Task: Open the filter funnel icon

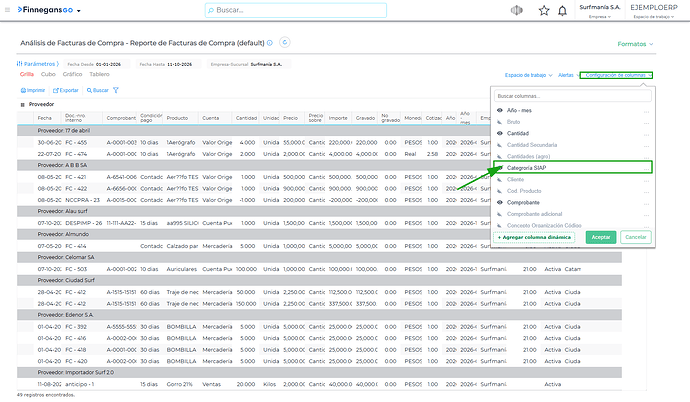Action: [x=116, y=90]
